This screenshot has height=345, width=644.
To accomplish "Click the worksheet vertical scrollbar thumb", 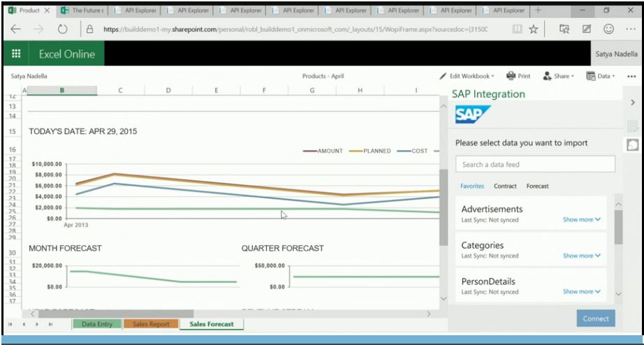I will (x=443, y=207).
